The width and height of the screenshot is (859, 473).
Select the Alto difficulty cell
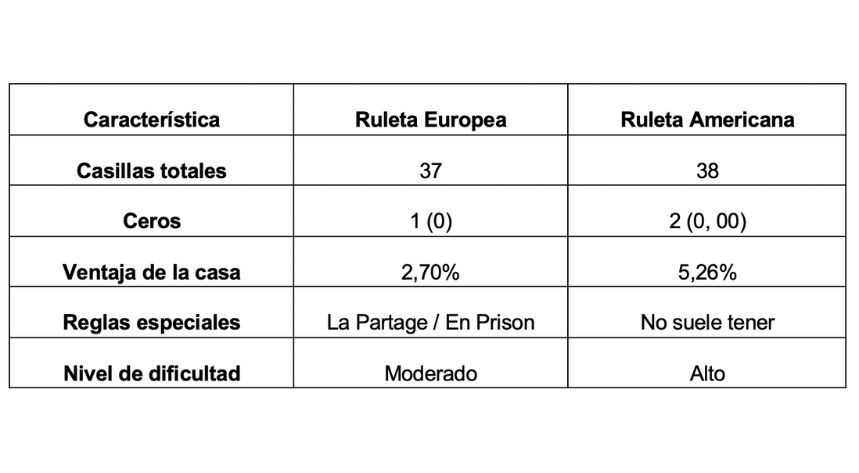(x=707, y=374)
